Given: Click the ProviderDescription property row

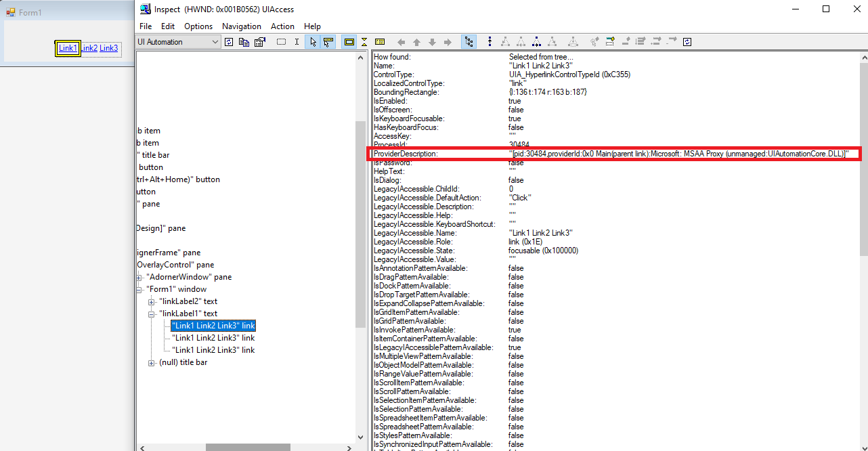Looking at the screenshot, I should click(615, 154).
